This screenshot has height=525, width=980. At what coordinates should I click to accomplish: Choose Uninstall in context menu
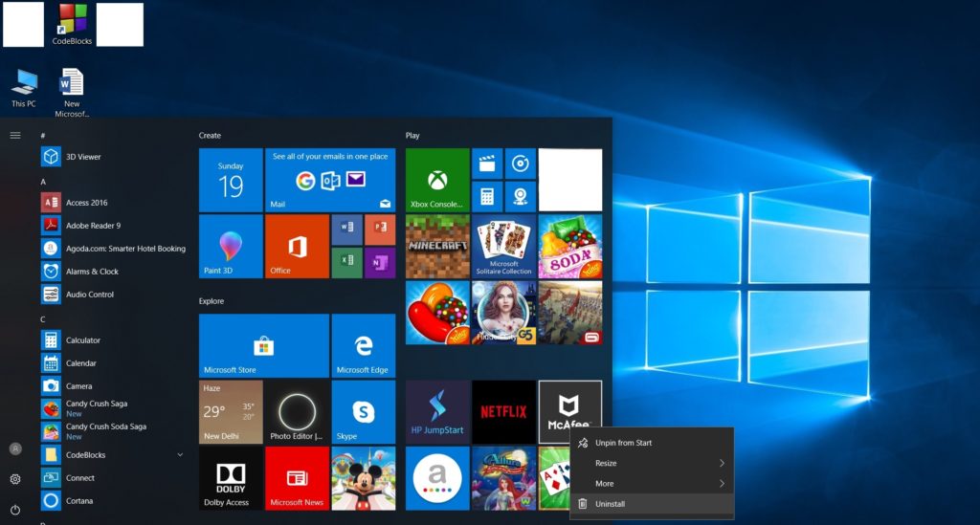point(652,504)
